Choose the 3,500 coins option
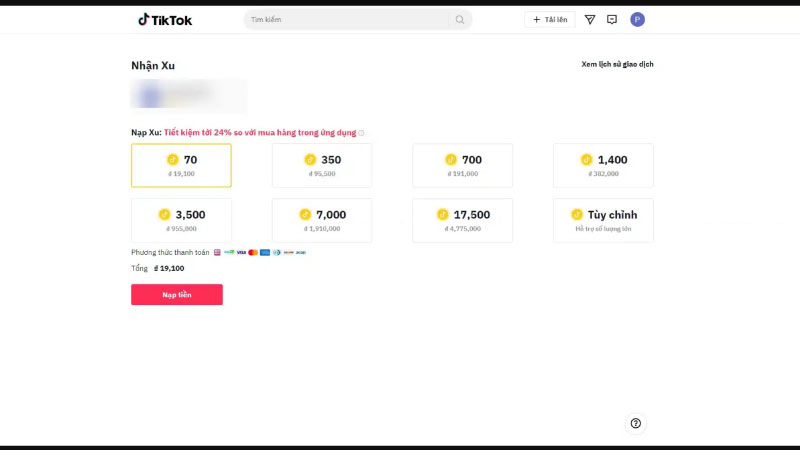This screenshot has width=800, height=450. [181, 220]
